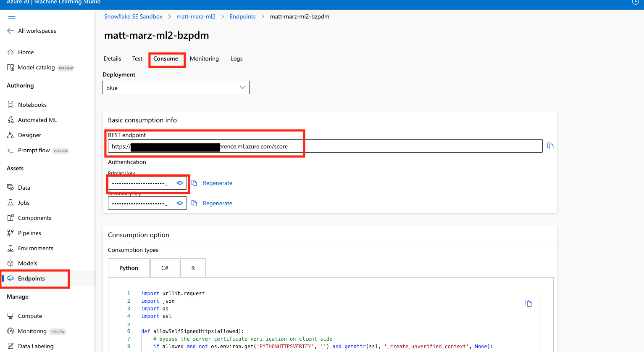Open Notebooks from the sidebar

tap(32, 105)
